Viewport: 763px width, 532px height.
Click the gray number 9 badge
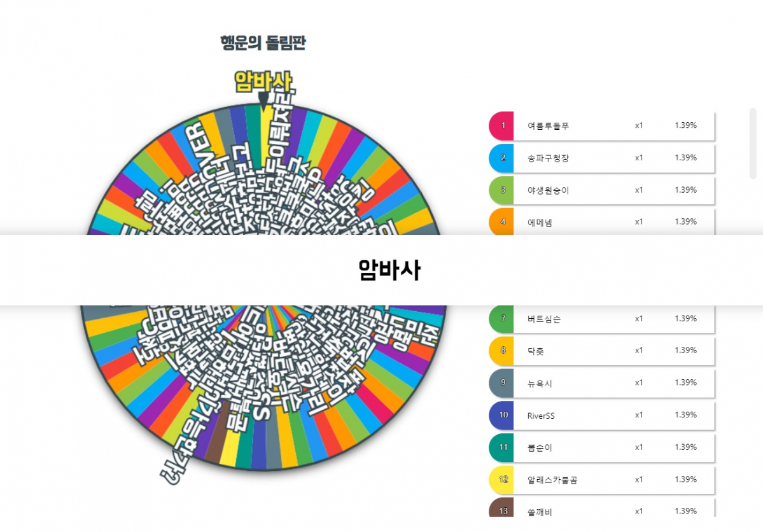[x=501, y=383]
